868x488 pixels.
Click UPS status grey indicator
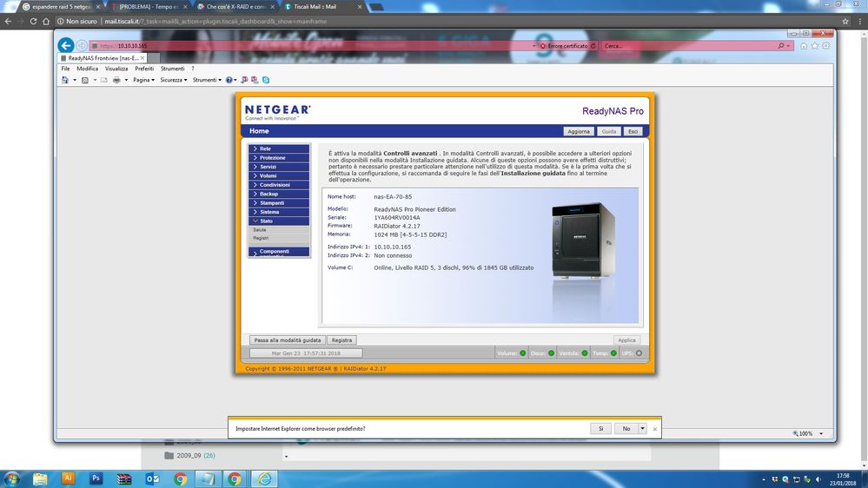point(639,353)
